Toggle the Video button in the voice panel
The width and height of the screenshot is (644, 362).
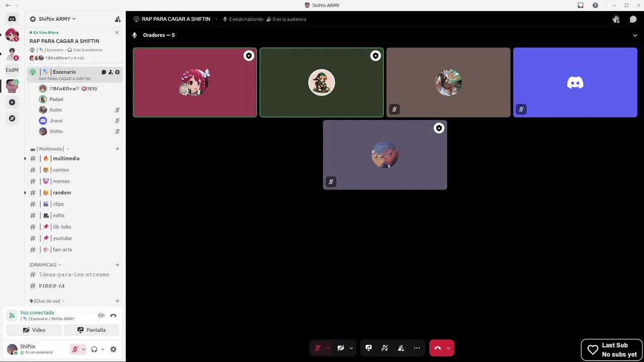coord(34,330)
